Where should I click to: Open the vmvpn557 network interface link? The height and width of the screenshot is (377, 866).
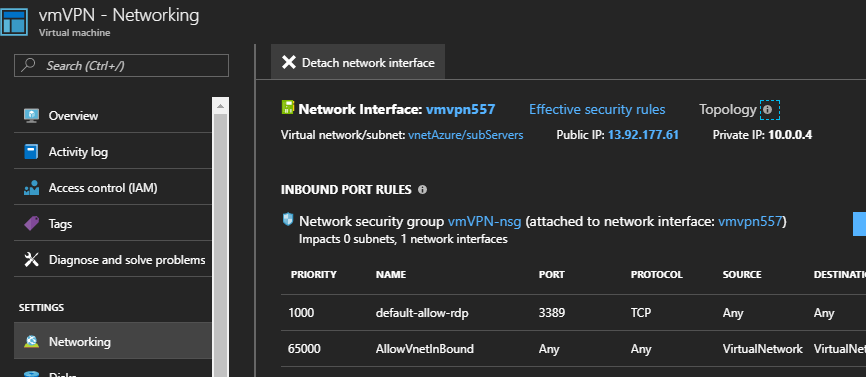click(x=460, y=109)
